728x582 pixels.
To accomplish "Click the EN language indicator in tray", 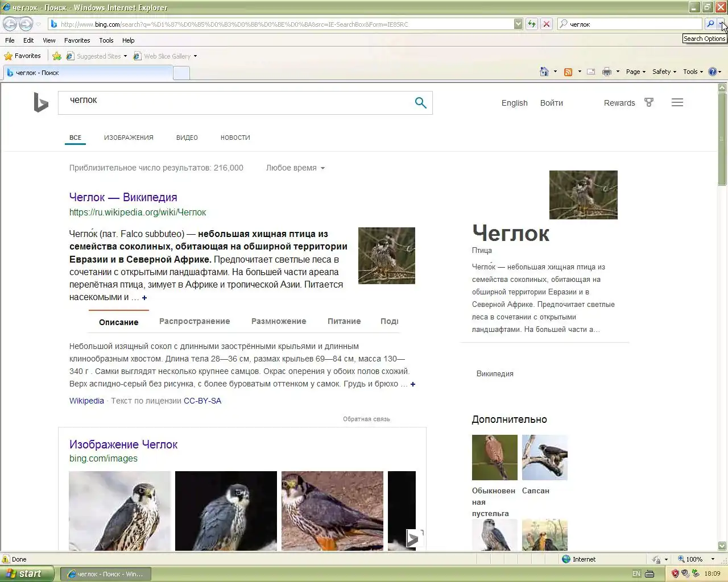I will tap(636, 574).
